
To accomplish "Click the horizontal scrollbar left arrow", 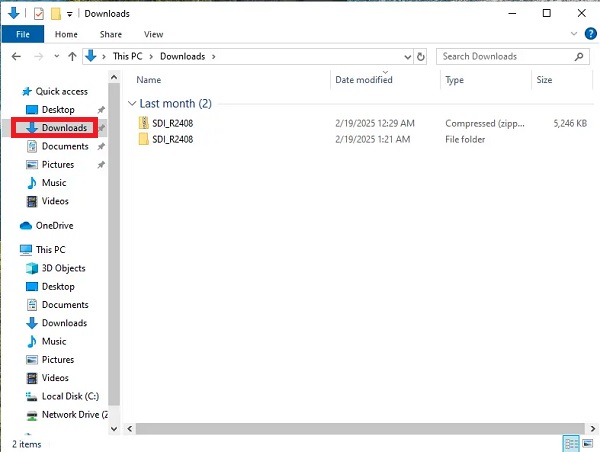I will point(130,429).
